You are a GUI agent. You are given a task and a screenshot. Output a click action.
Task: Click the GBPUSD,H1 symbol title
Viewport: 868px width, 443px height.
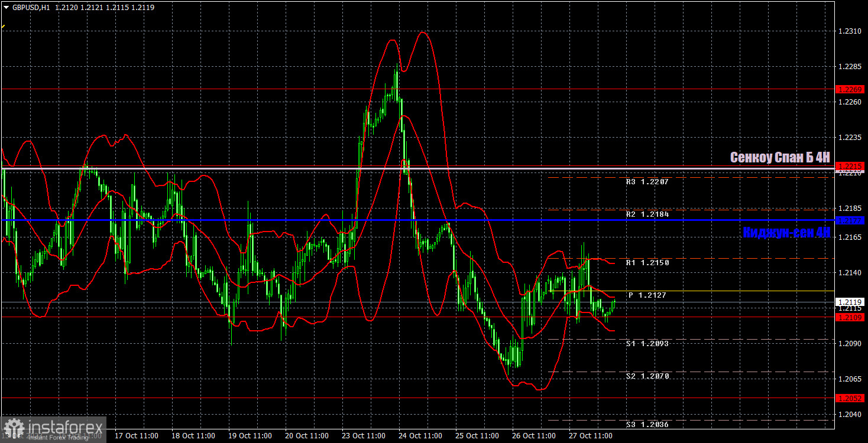(31, 8)
